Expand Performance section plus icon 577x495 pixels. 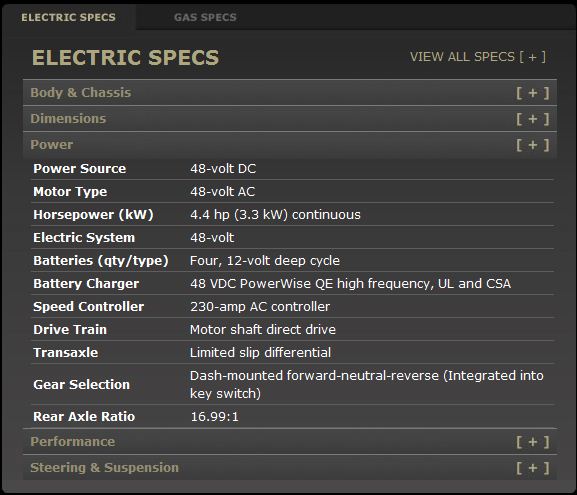coord(532,442)
